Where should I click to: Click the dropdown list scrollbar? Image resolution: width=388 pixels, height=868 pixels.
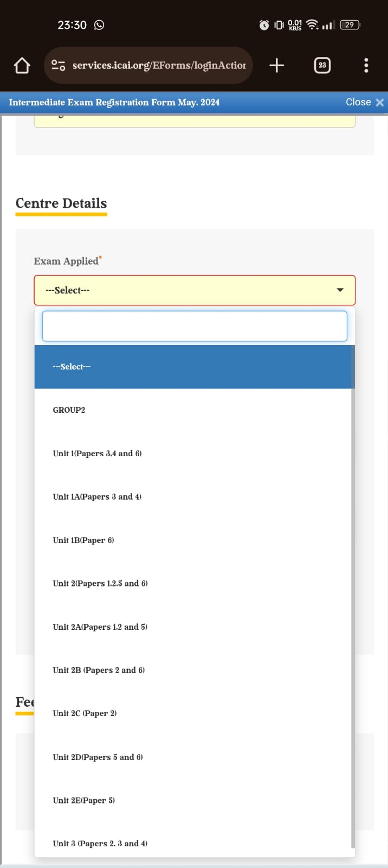353,597
